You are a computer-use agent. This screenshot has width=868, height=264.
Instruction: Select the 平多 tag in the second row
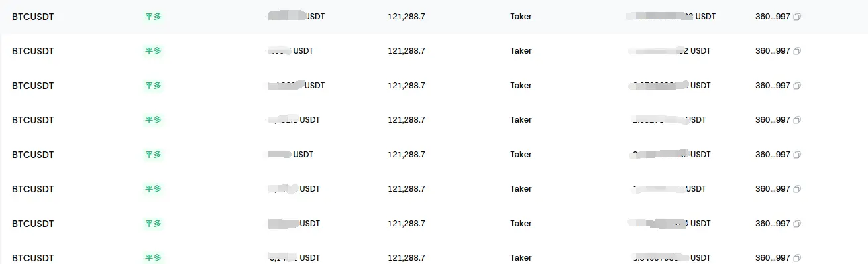tap(153, 51)
